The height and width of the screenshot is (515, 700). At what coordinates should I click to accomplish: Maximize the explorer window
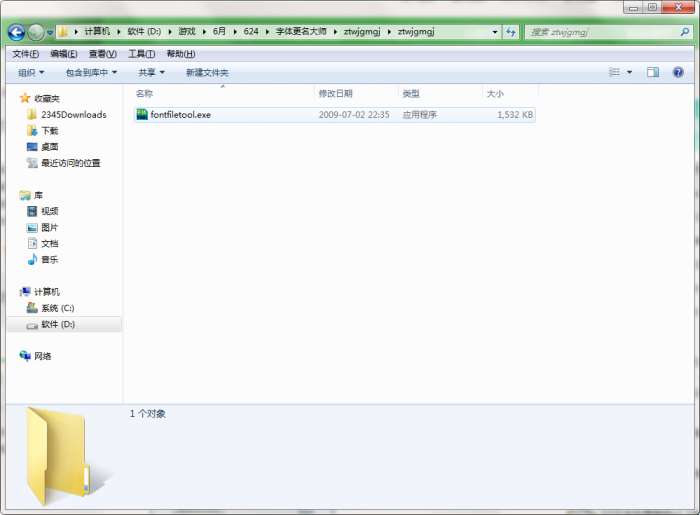click(652, 8)
